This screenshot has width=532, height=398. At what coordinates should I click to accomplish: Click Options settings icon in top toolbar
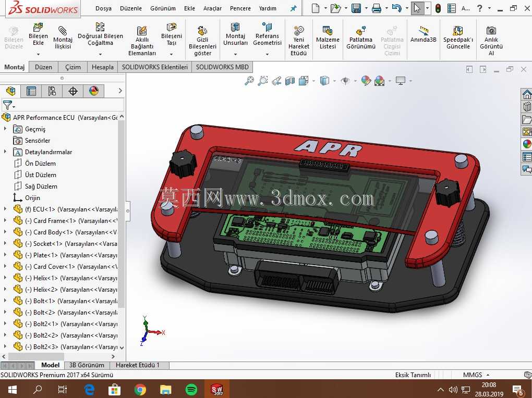coord(452,8)
